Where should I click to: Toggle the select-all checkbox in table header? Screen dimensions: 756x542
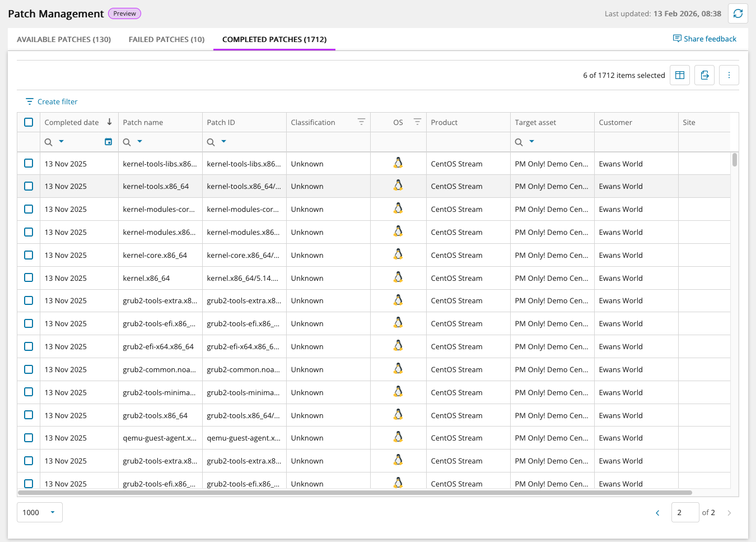tap(29, 122)
